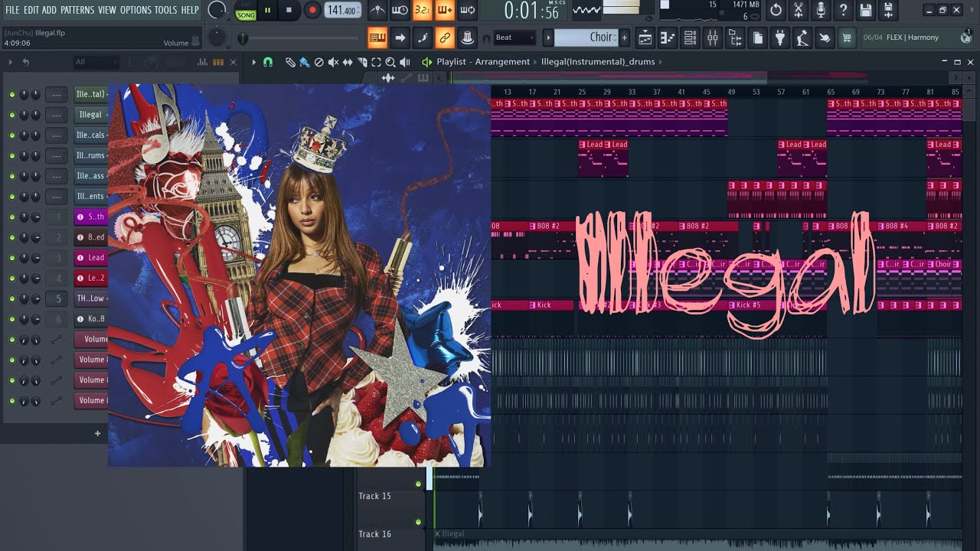Image resolution: width=980 pixels, height=551 pixels.
Task: Toggle wait for input to start playing
Action: coord(400,10)
